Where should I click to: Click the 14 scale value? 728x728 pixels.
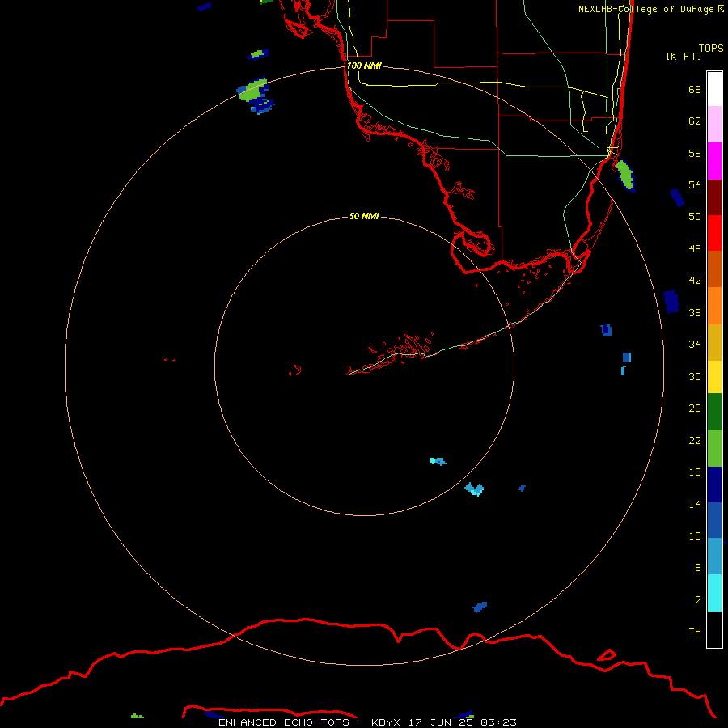coord(695,504)
